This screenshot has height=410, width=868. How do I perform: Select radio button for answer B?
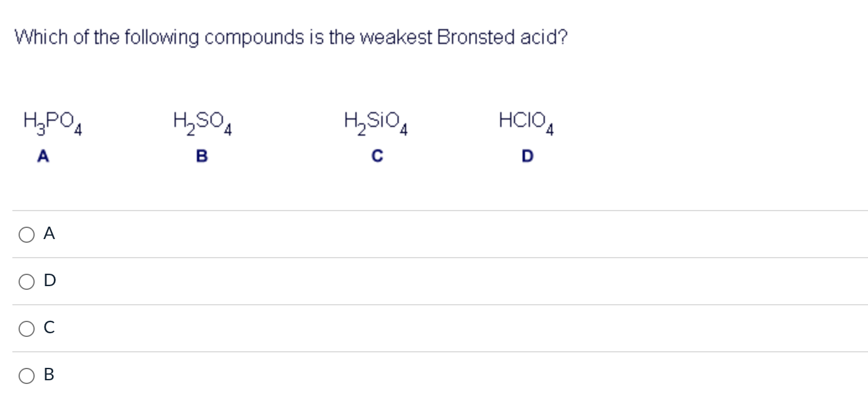point(26,375)
